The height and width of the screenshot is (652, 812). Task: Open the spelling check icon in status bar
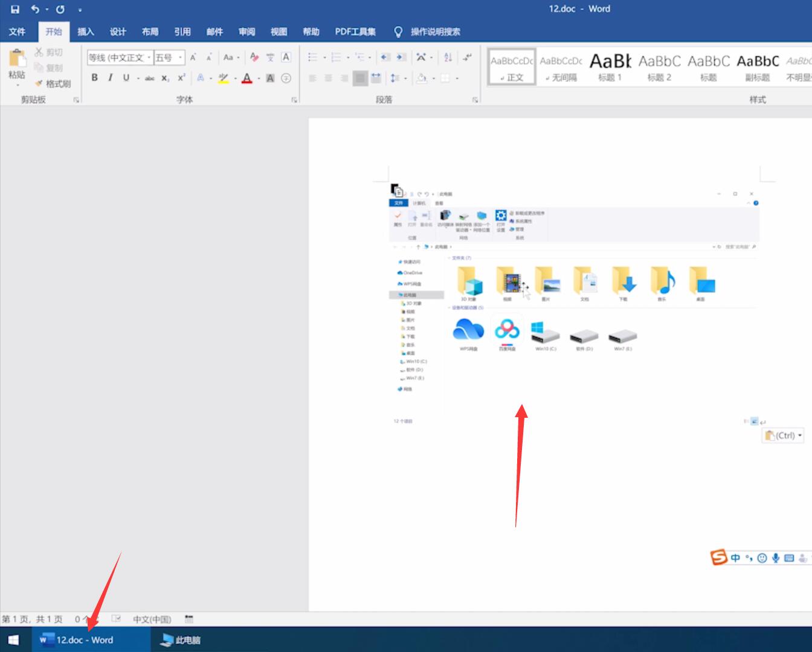click(x=116, y=619)
